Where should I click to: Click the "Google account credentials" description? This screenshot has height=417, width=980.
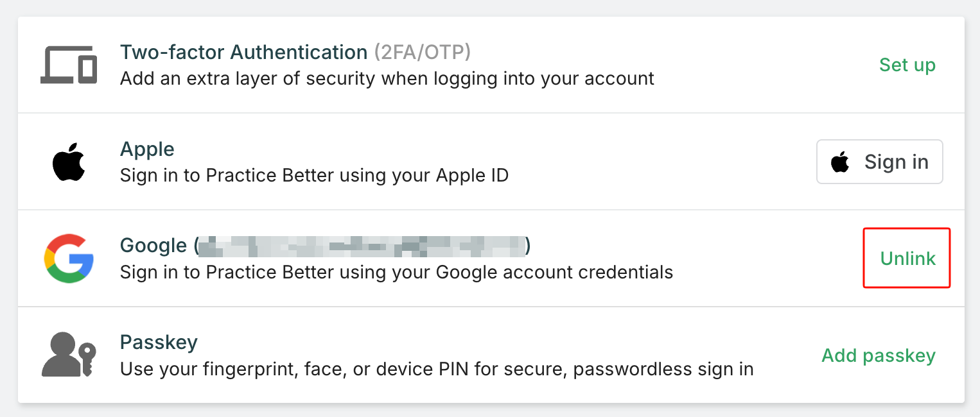click(396, 272)
